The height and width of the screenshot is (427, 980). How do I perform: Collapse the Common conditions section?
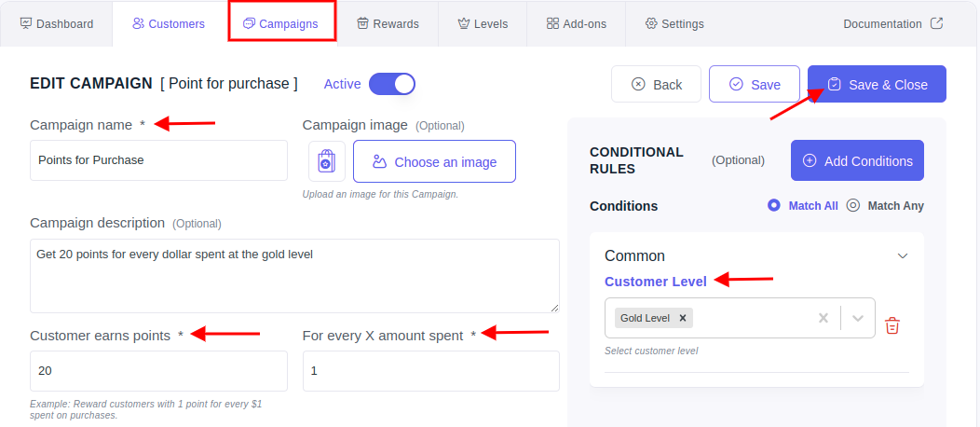(902, 255)
